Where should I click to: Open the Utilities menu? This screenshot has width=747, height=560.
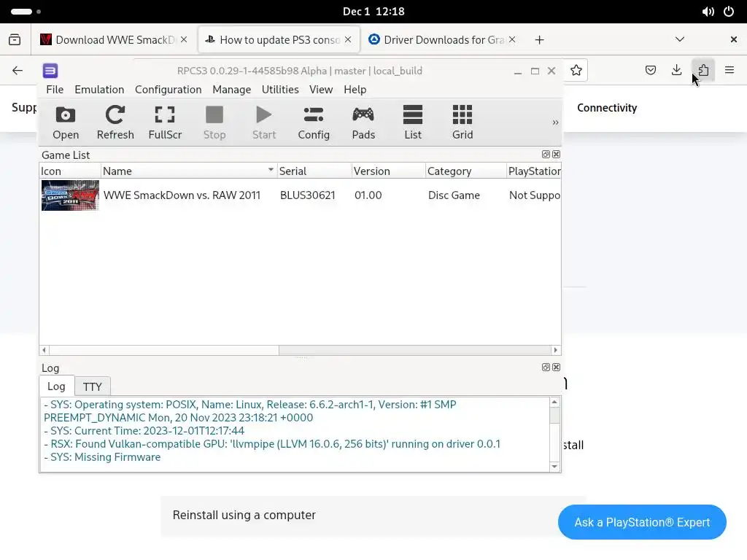(x=280, y=90)
